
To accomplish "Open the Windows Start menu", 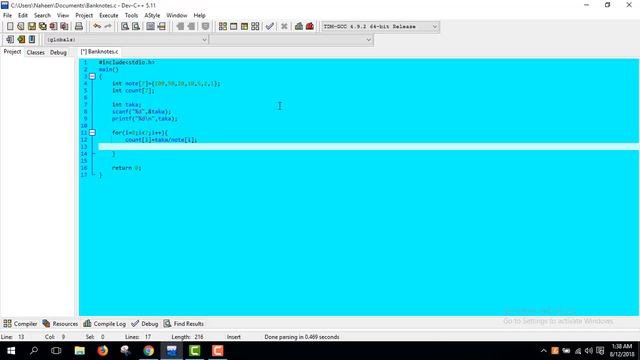I will [11, 351].
